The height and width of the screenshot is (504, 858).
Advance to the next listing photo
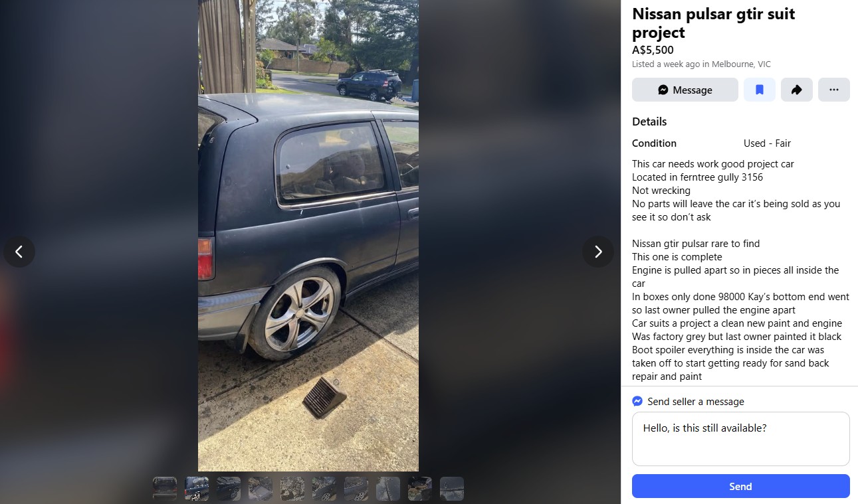pos(598,252)
